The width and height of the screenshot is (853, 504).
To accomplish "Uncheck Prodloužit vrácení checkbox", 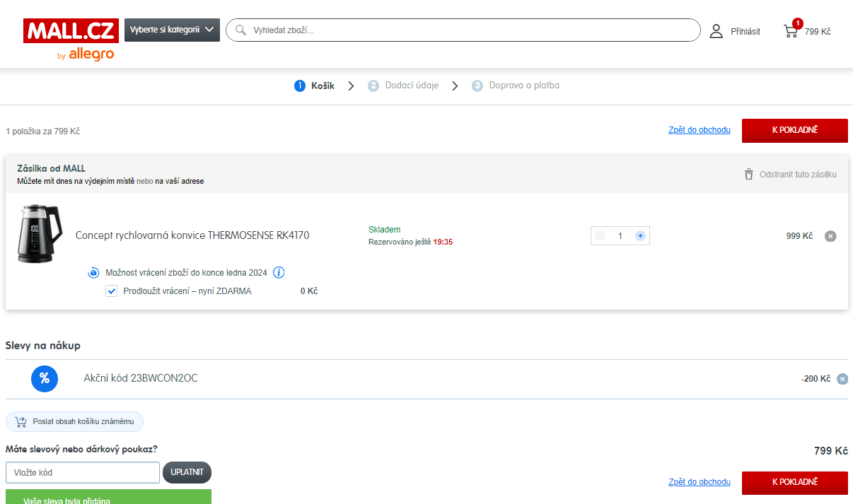I will coord(111,291).
